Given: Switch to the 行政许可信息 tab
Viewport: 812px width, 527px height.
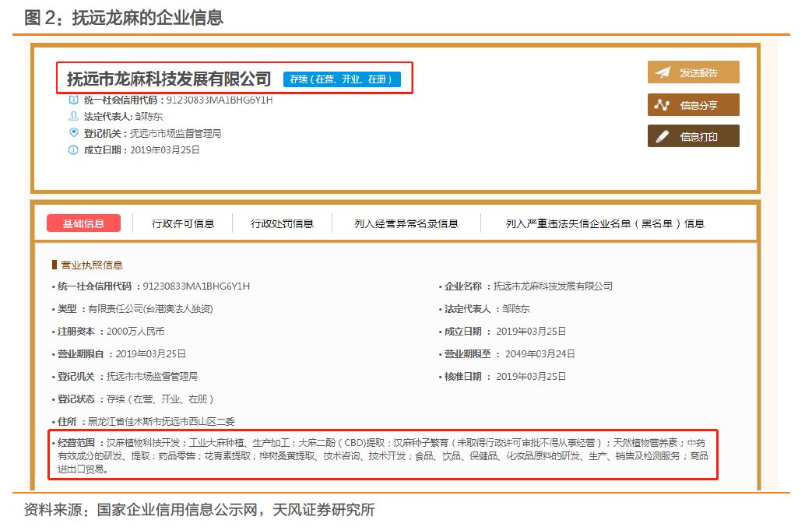Looking at the screenshot, I should tap(183, 223).
